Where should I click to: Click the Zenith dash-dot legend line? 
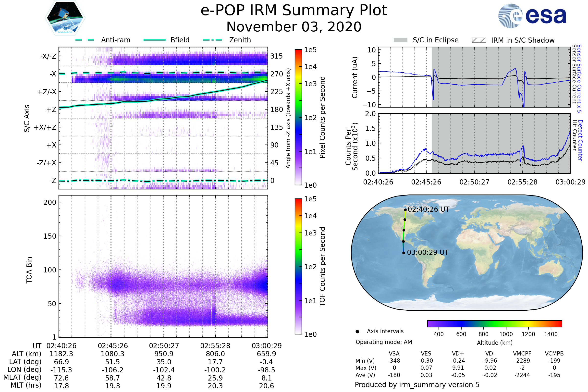(x=212, y=40)
